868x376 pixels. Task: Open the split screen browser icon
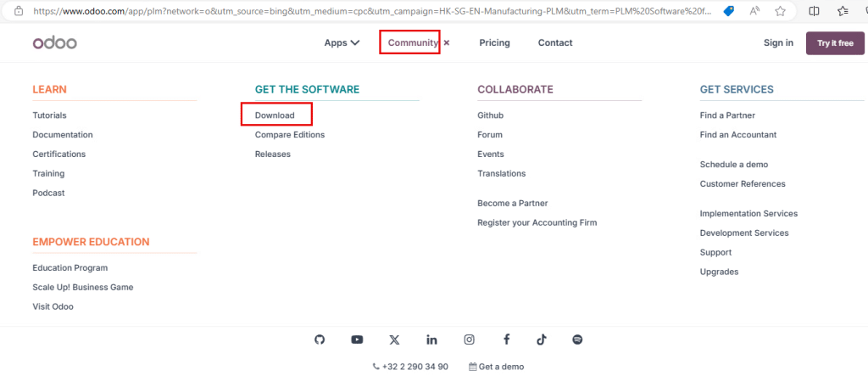pyautogui.click(x=814, y=11)
